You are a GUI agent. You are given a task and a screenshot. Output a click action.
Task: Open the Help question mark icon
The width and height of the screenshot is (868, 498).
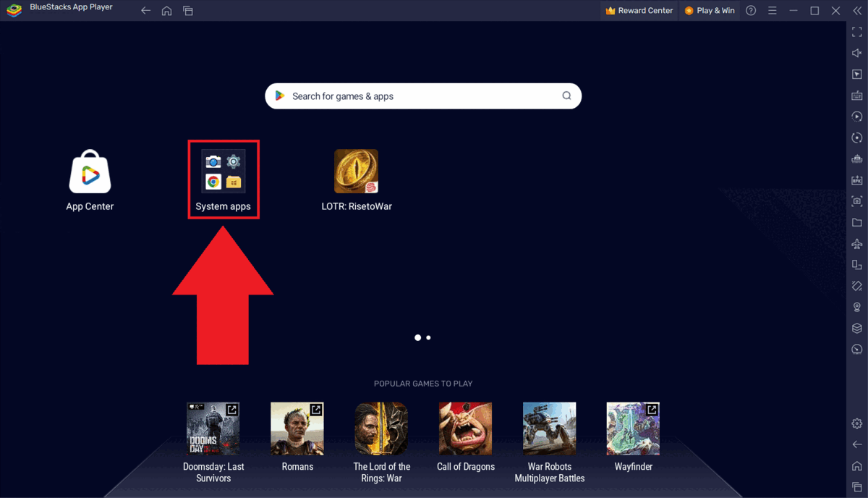(x=751, y=11)
